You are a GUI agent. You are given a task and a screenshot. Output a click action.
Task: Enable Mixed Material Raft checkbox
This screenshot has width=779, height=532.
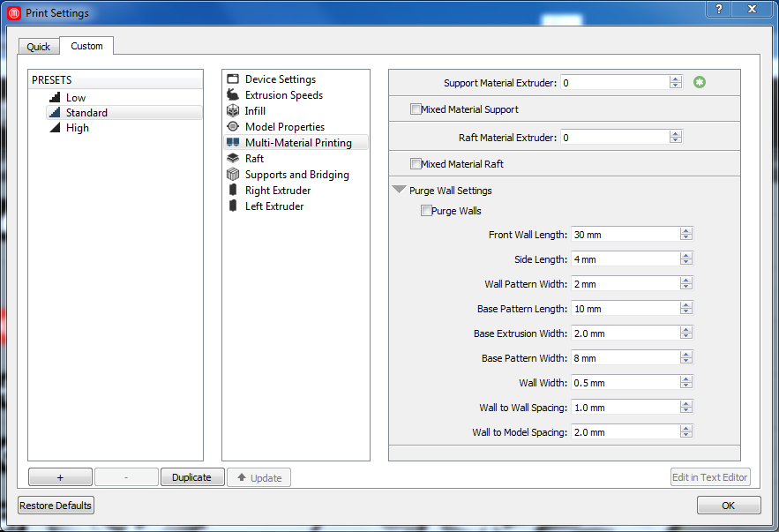point(416,163)
